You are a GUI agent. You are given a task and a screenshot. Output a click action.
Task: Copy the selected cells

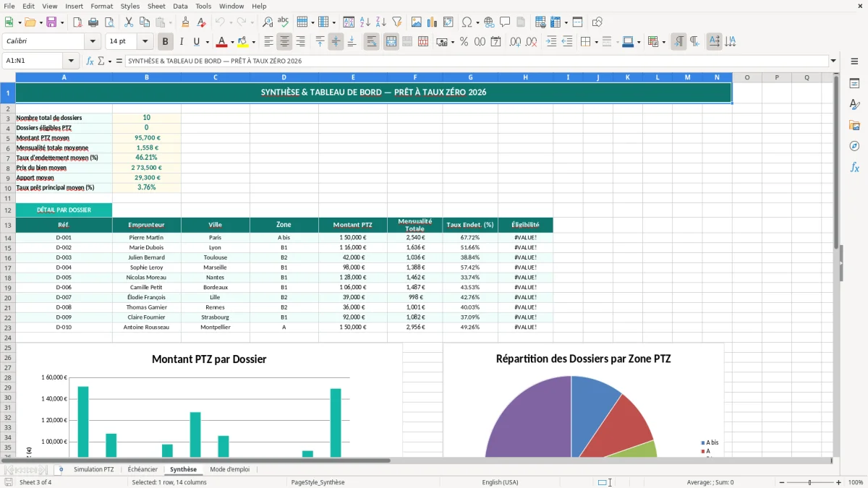click(x=144, y=22)
